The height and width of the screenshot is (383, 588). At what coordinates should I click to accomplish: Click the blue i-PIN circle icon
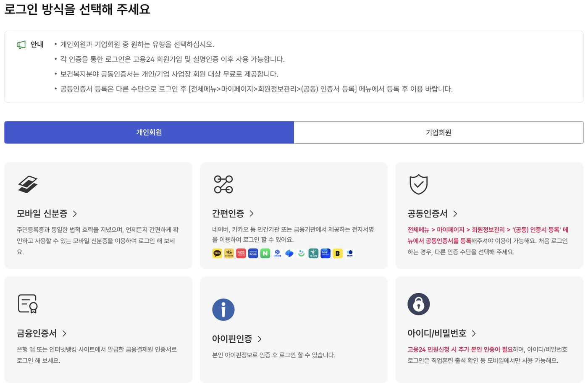click(223, 310)
